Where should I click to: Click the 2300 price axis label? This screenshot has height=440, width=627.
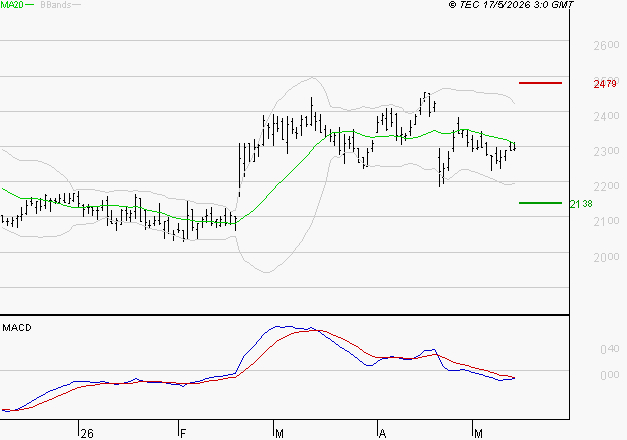[x=606, y=152]
